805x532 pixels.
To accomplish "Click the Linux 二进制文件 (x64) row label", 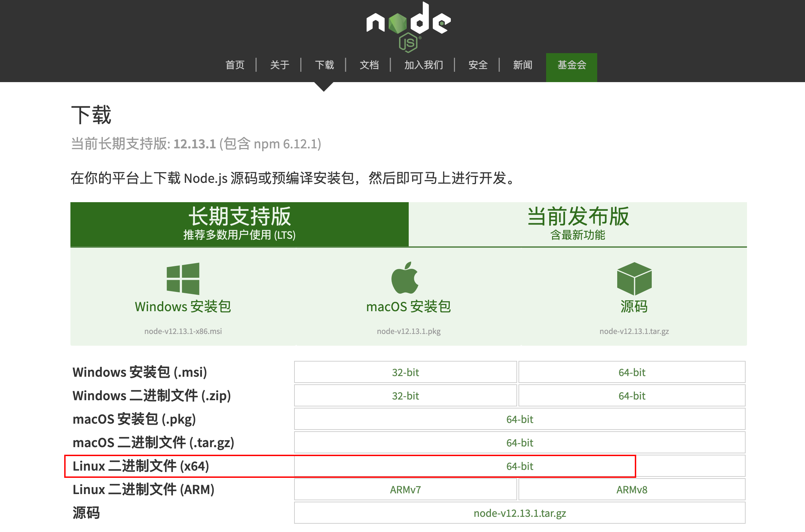I will [x=141, y=466].
